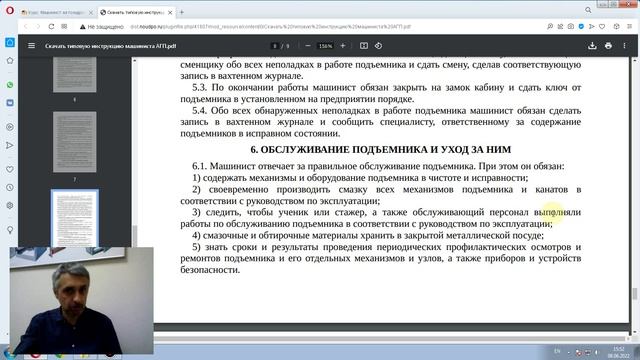Rotate the PDF document counterclockwise
The height and width of the screenshot is (360, 640).
378,46
